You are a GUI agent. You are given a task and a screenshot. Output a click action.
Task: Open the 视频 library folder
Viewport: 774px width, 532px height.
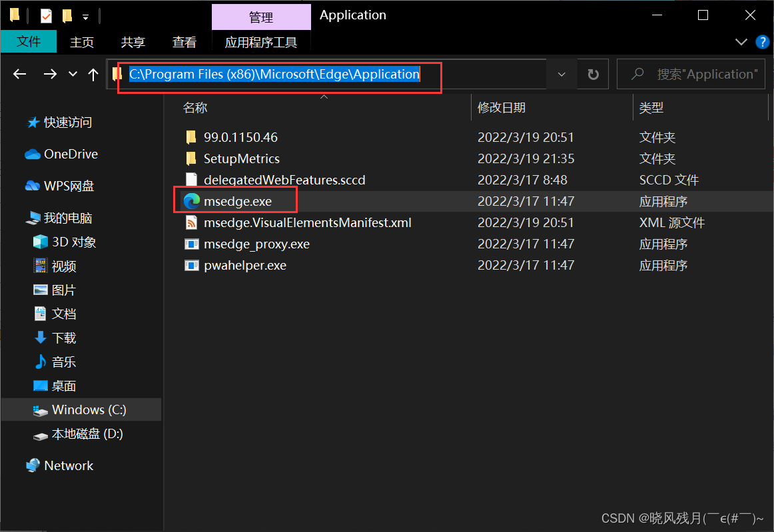[64, 266]
